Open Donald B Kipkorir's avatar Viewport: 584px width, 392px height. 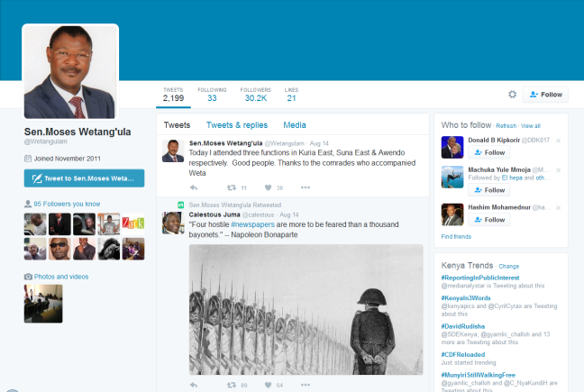click(x=452, y=148)
